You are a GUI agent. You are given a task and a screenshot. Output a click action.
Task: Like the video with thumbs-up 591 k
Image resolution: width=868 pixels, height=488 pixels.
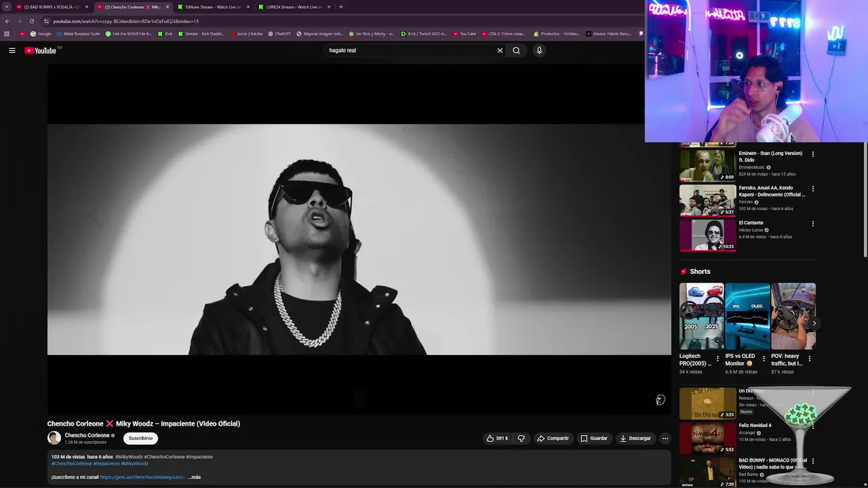497,439
